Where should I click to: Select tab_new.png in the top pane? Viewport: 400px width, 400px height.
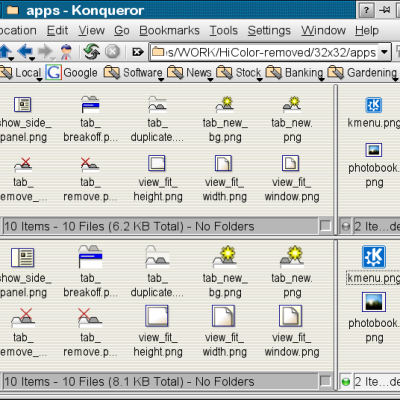tap(292, 104)
